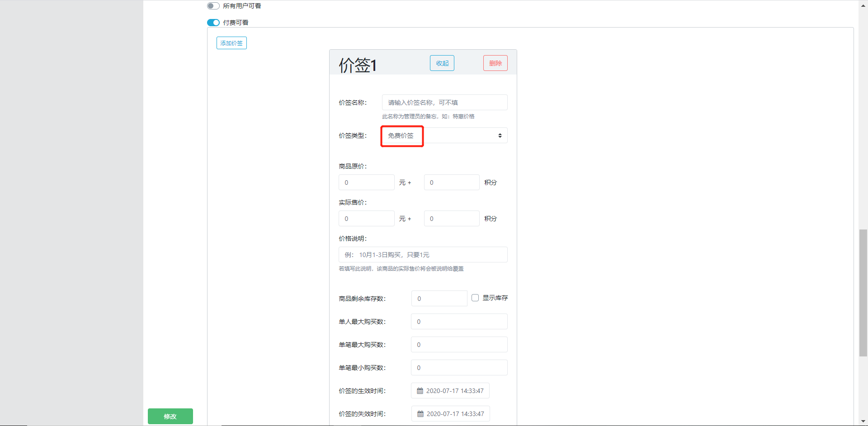Screen dimensions: 868x426
Task: Click the 实际售价 yuan input field
Action: tap(366, 219)
